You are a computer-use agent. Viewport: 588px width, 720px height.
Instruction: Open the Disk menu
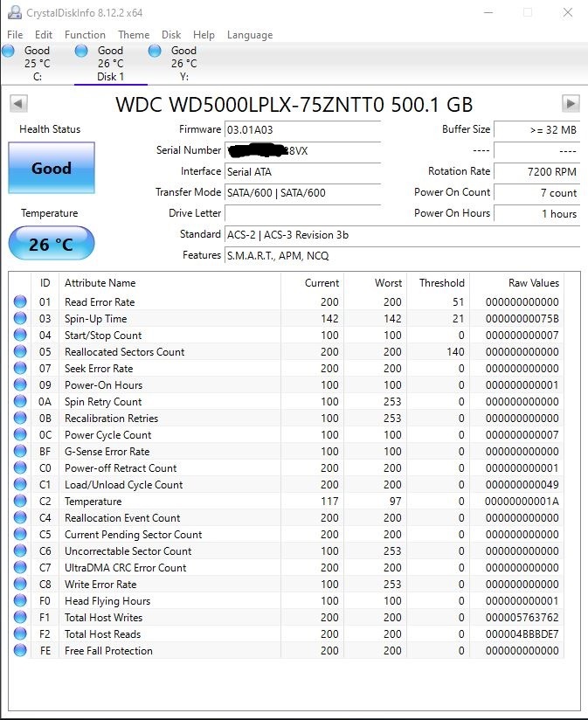[171, 35]
